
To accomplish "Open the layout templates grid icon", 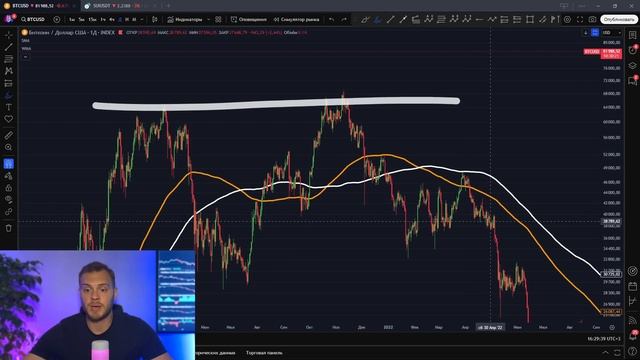I will [x=218, y=19].
